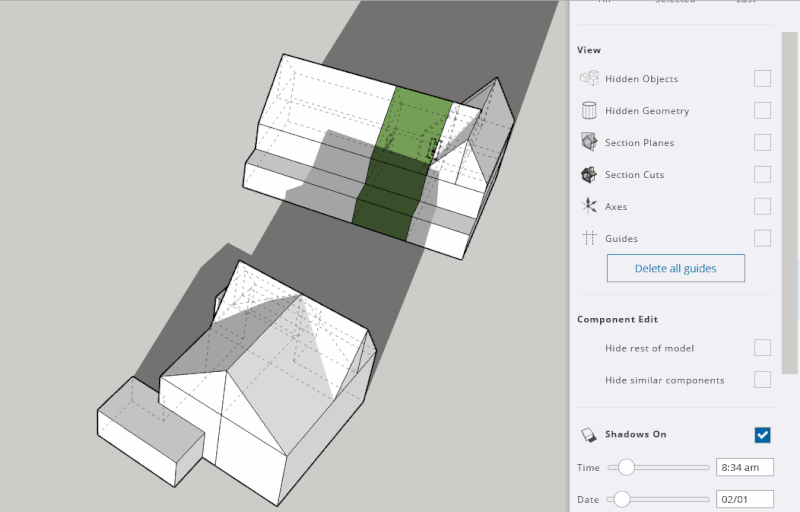The height and width of the screenshot is (512, 800).
Task: Click the Axes icon
Action: (x=589, y=206)
